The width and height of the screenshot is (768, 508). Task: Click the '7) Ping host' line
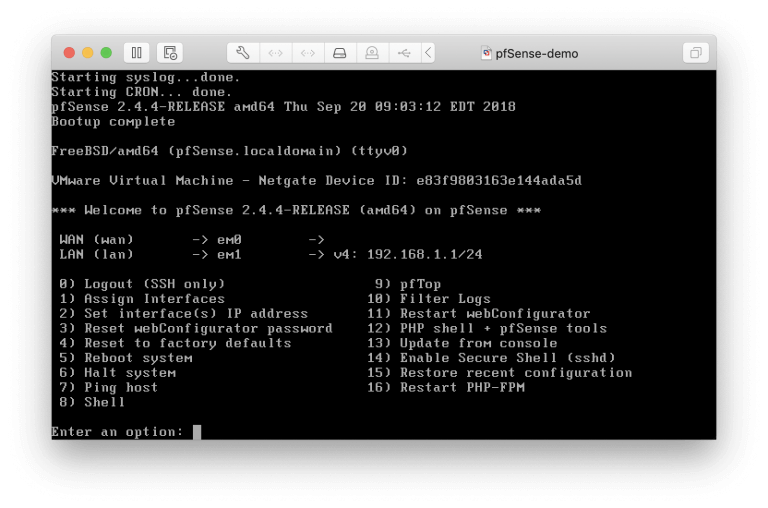[x=109, y=387]
